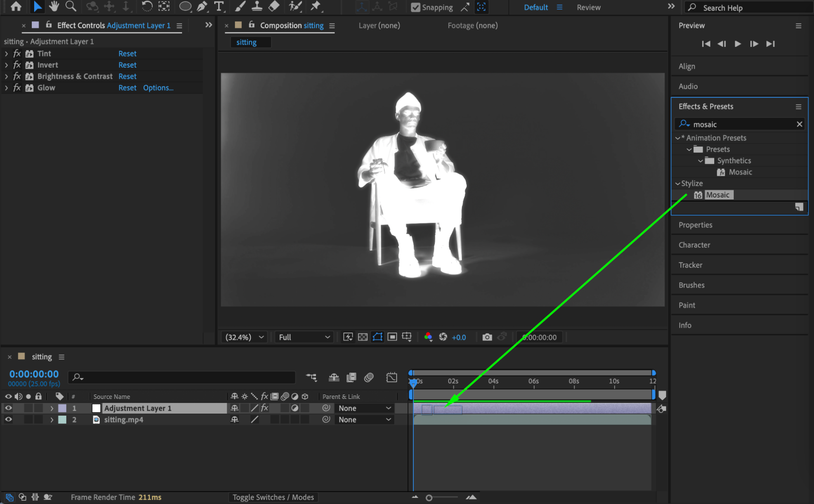Switch to the Review workspace
This screenshot has height=504, width=814.
[588, 7]
